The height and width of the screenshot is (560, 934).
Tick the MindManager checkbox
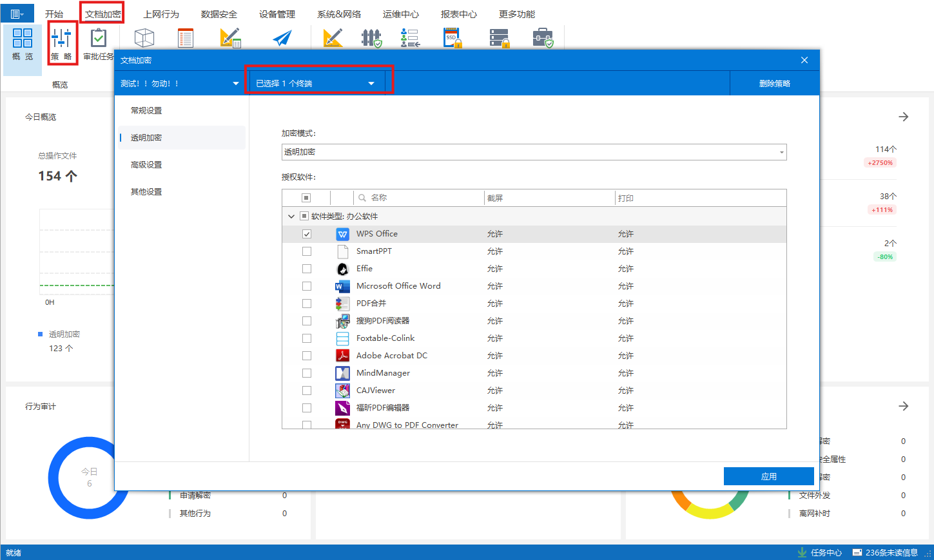pyautogui.click(x=307, y=373)
